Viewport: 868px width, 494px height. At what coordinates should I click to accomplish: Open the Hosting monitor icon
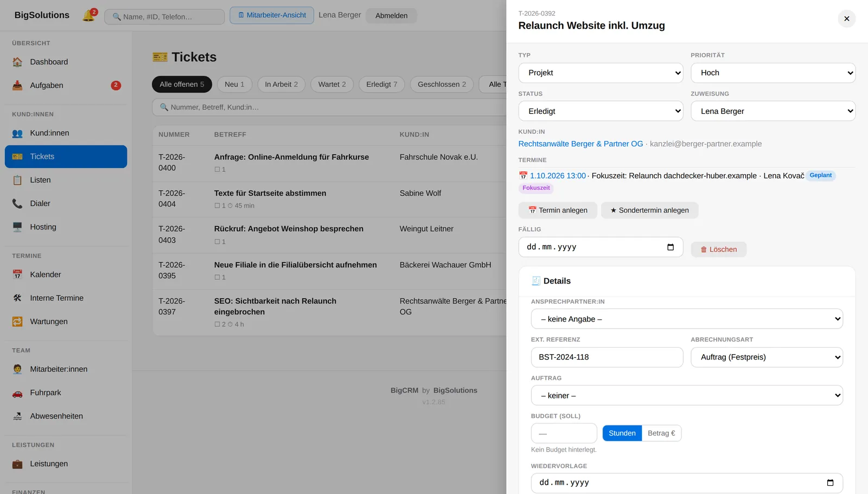(17, 227)
